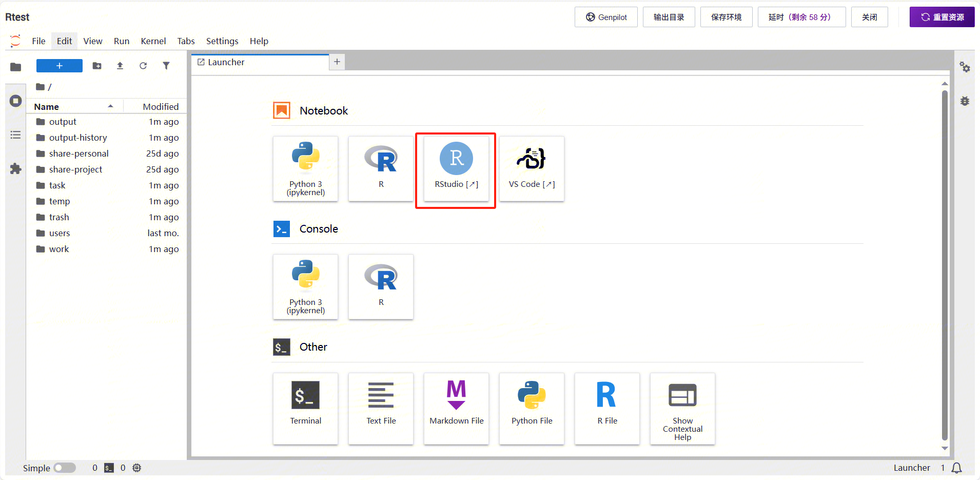Click the purple 重置资源 button

(x=942, y=17)
